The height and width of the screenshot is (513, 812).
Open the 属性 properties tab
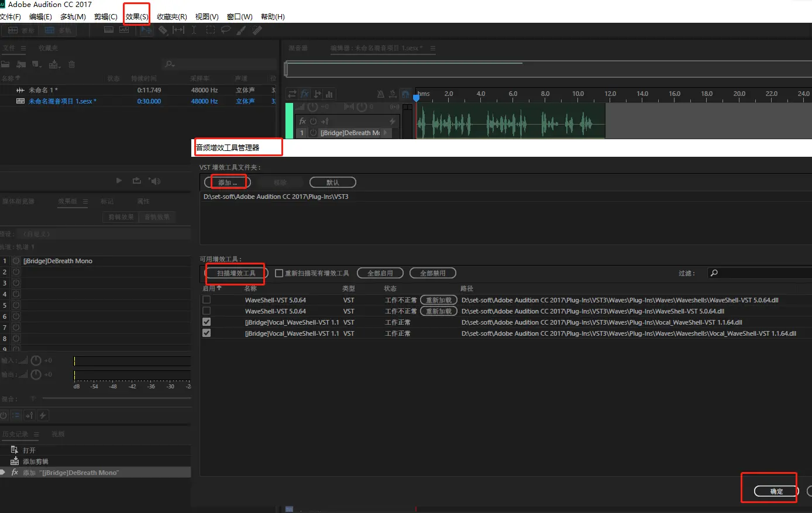coord(143,201)
